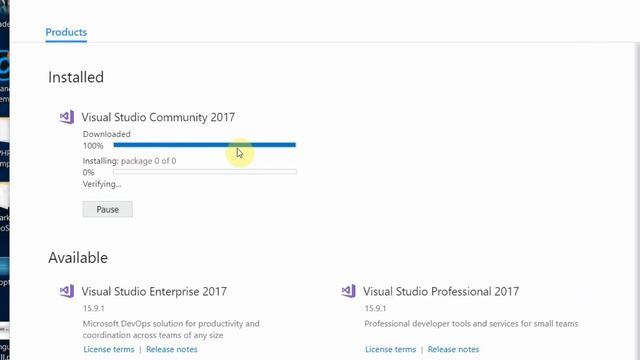Click the Available section heading
Screen dimensions: 640x360
pyautogui.click(x=78, y=258)
